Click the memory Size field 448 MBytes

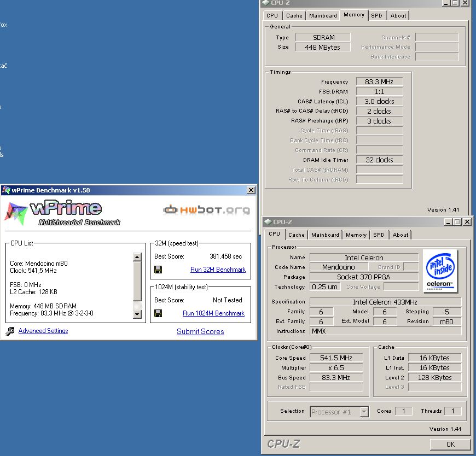tap(323, 48)
